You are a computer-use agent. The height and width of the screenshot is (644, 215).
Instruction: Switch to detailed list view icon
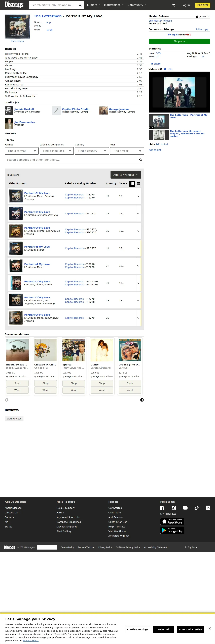[x=132, y=184]
